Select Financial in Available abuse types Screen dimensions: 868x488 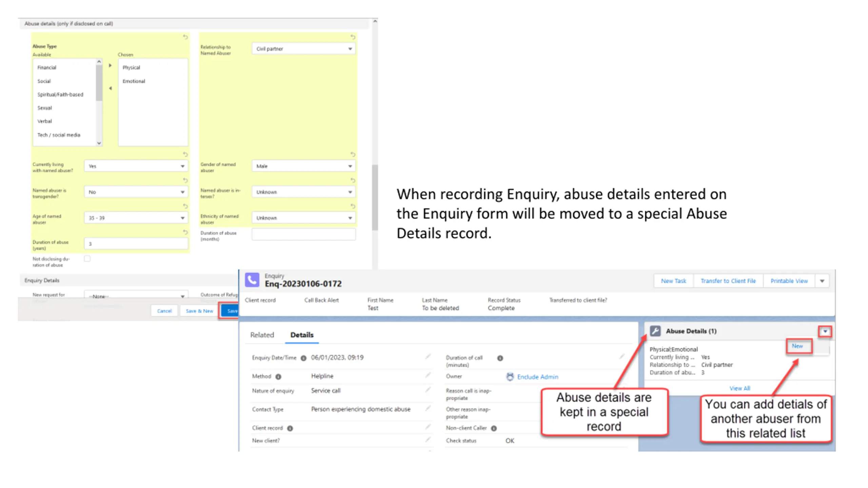tap(47, 67)
